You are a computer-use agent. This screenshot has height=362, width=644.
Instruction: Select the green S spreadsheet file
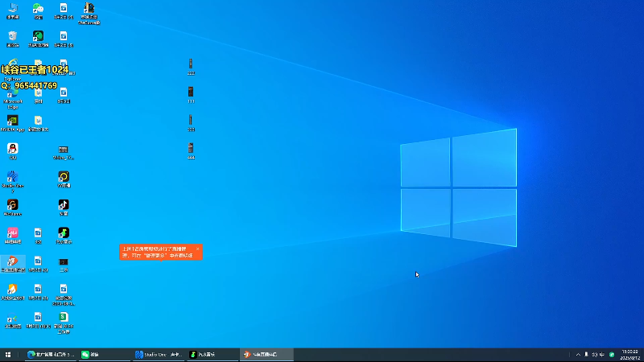tap(64, 323)
